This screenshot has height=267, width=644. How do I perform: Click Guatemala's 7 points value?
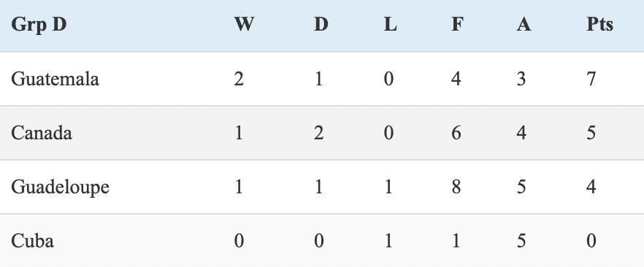click(x=591, y=78)
